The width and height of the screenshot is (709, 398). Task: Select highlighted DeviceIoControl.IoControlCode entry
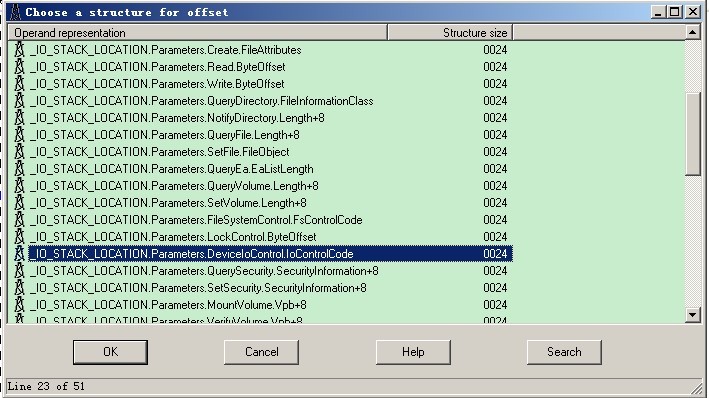click(270, 254)
